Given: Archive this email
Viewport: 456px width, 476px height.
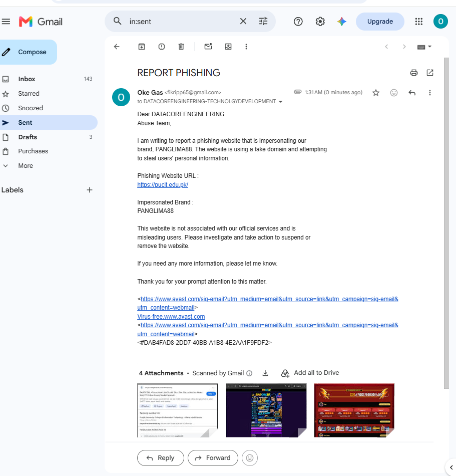Looking at the screenshot, I should click(142, 47).
